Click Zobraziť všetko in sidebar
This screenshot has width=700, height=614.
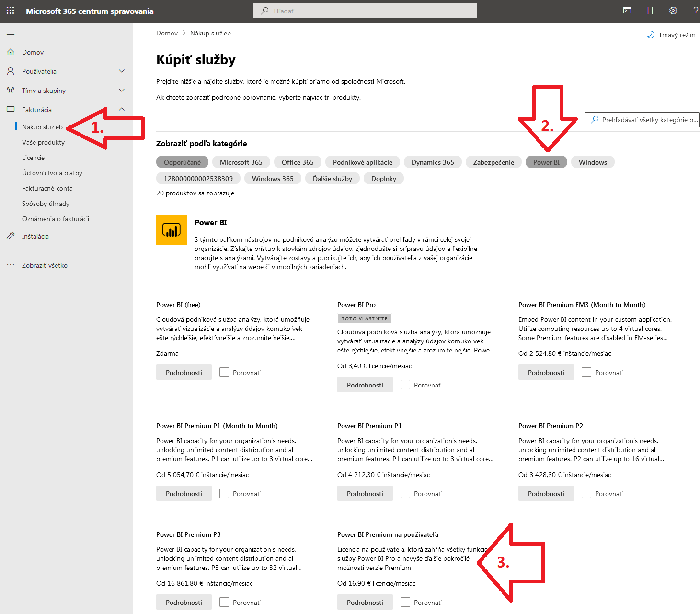[45, 265]
